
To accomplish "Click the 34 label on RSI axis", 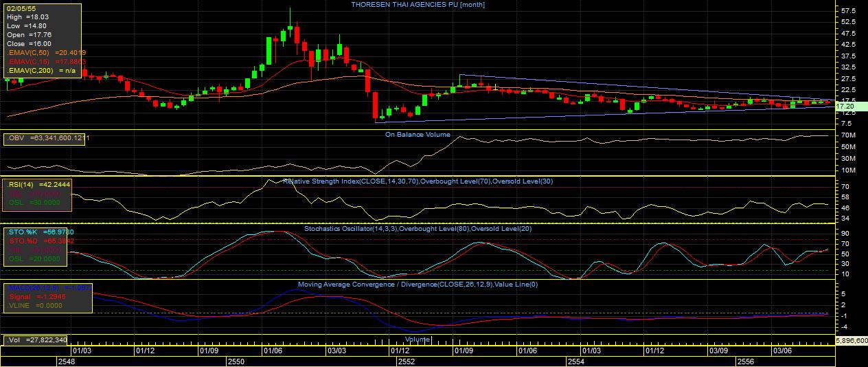I will 844,219.
